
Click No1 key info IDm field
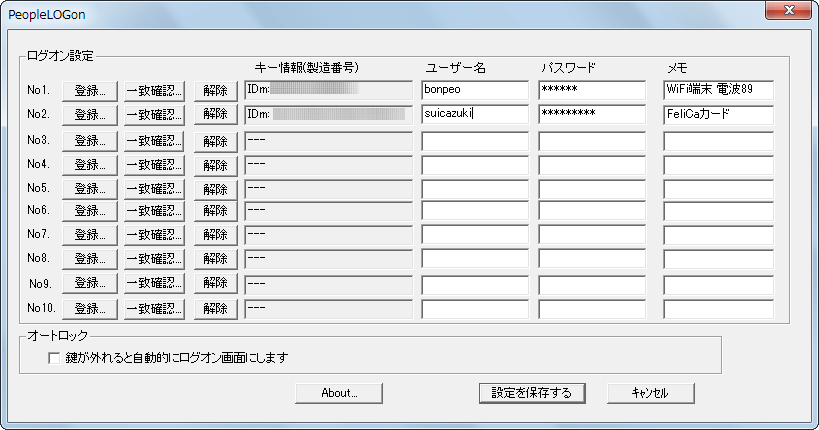(328, 90)
